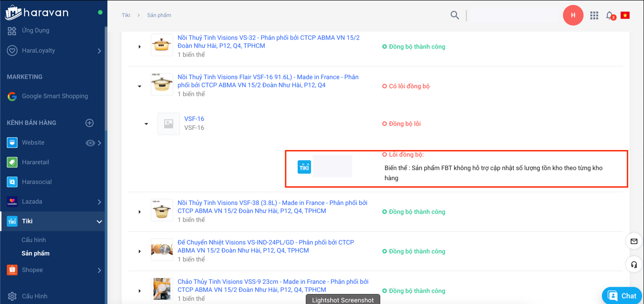
Task: Expand the Shopee submenu arrow
Action: click(99, 270)
